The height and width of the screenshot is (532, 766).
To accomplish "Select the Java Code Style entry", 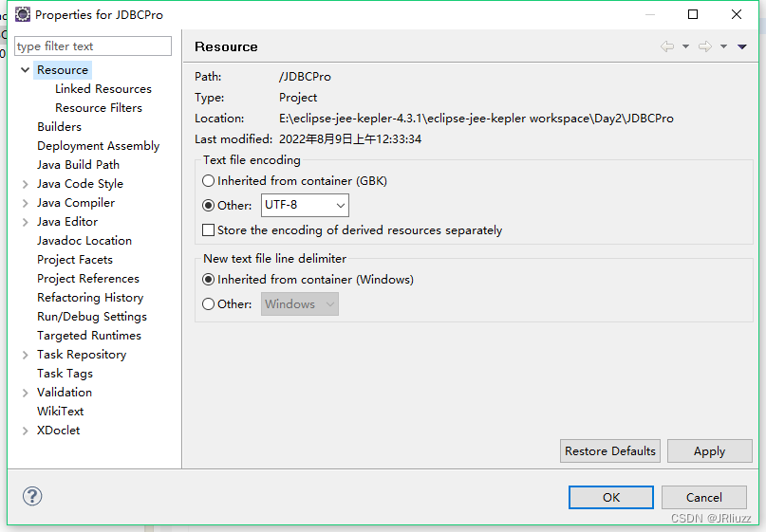I will pos(80,184).
